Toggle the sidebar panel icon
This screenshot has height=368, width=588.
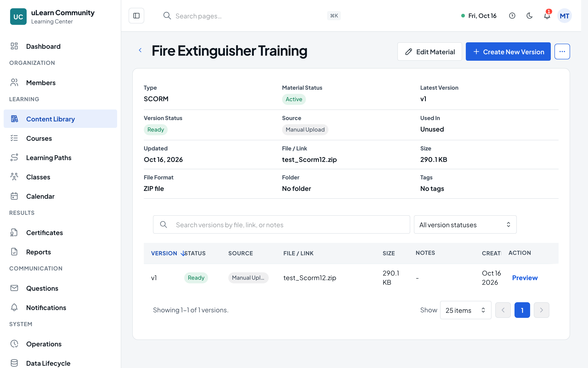click(136, 16)
